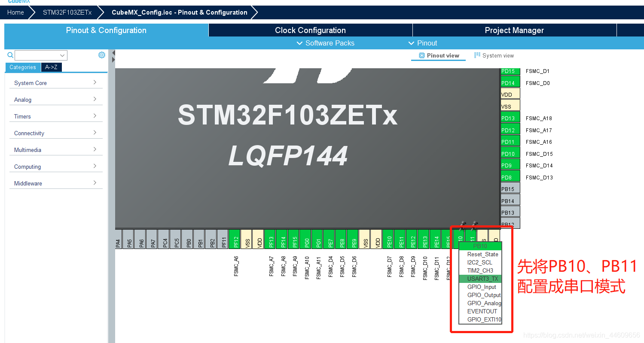Open the peripheral search combo box
This screenshot has width=644, height=343.
click(x=41, y=55)
